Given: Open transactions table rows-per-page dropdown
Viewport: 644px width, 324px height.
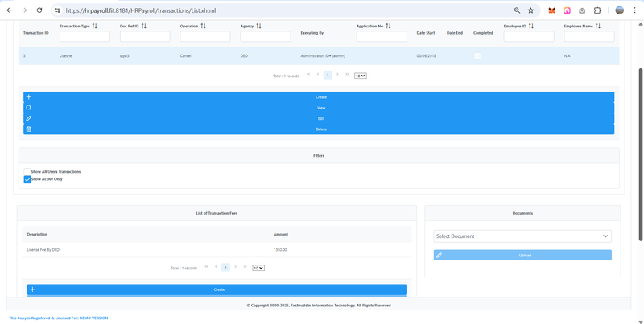Looking at the screenshot, I should pyautogui.click(x=361, y=76).
